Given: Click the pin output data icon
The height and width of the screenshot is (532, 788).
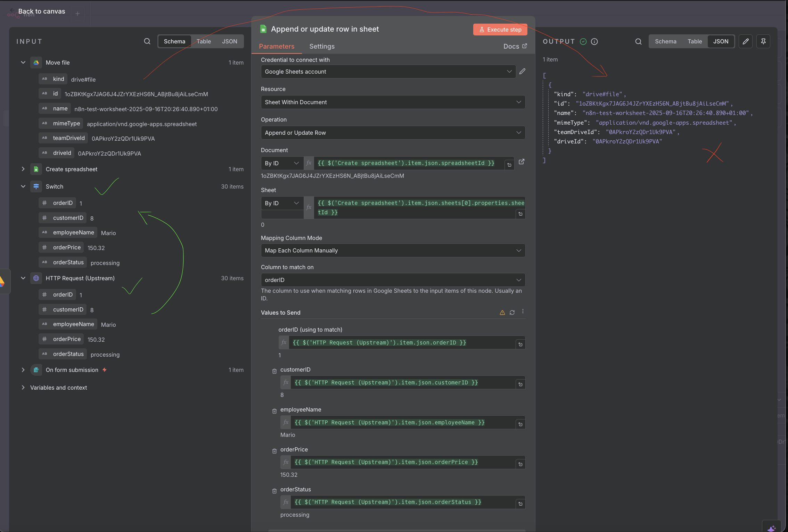Looking at the screenshot, I should point(763,41).
